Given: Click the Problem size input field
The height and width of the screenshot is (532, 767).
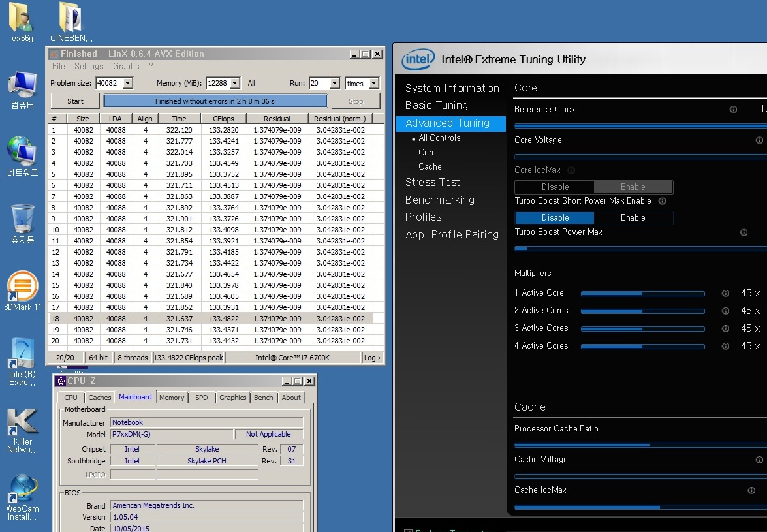Looking at the screenshot, I should pyautogui.click(x=109, y=83).
